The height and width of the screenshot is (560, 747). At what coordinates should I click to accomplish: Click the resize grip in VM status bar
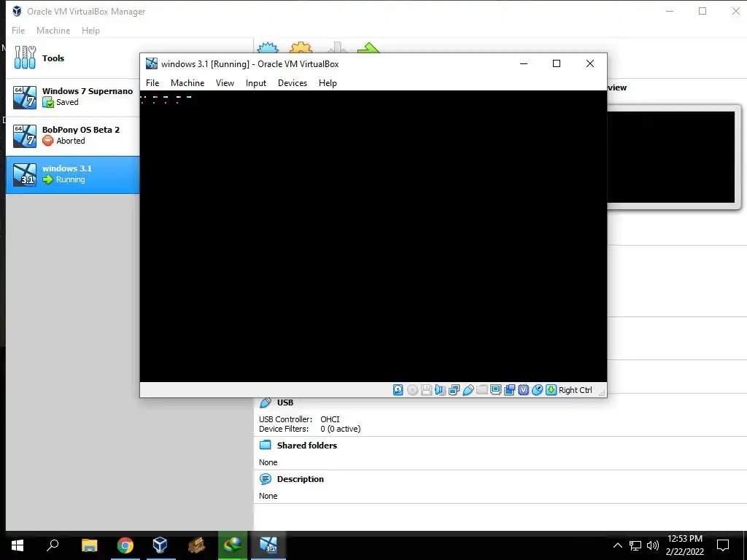(602, 392)
